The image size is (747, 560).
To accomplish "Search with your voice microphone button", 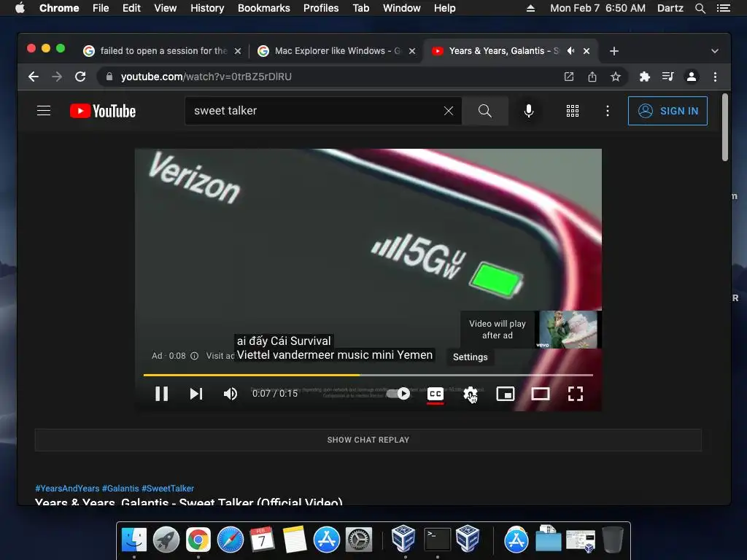I will pyautogui.click(x=529, y=111).
